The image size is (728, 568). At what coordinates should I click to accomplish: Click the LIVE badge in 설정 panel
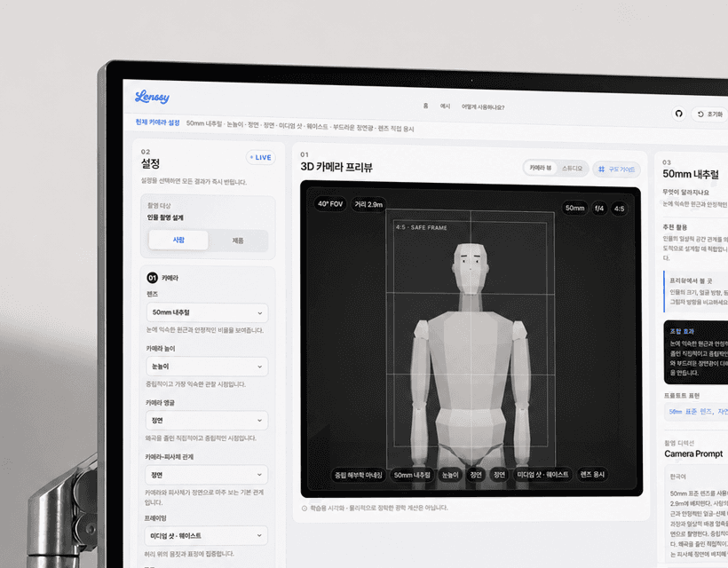click(260, 157)
